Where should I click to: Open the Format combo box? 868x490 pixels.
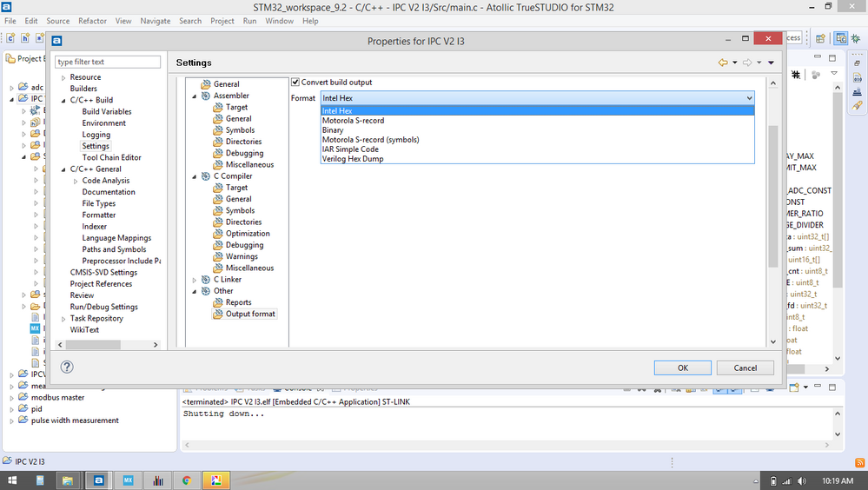(x=538, y=98)
